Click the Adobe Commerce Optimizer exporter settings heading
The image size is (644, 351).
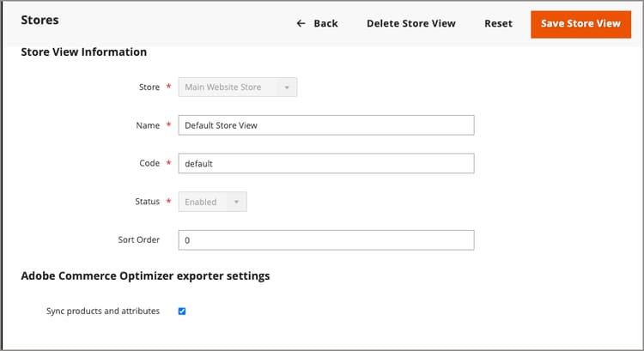pyautogui.click(x=145, y=275)
